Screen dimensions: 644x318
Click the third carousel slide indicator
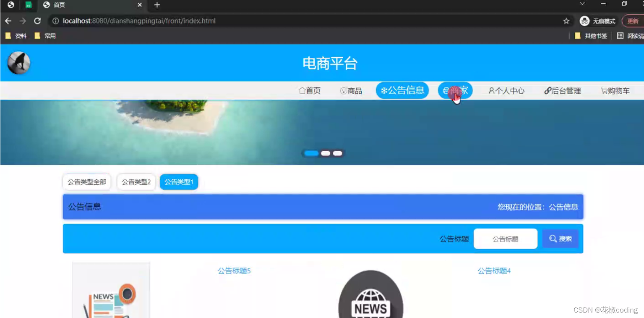point(337,153)
